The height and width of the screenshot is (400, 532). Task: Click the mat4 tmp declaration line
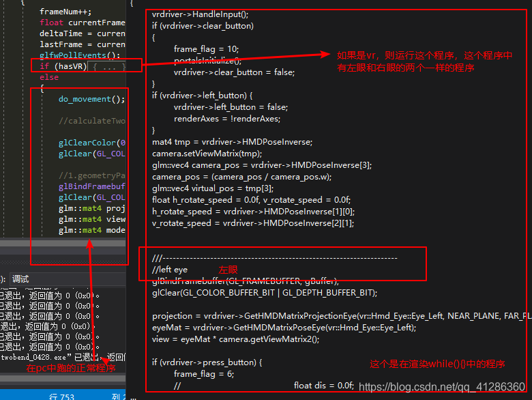tap(232, 142)
